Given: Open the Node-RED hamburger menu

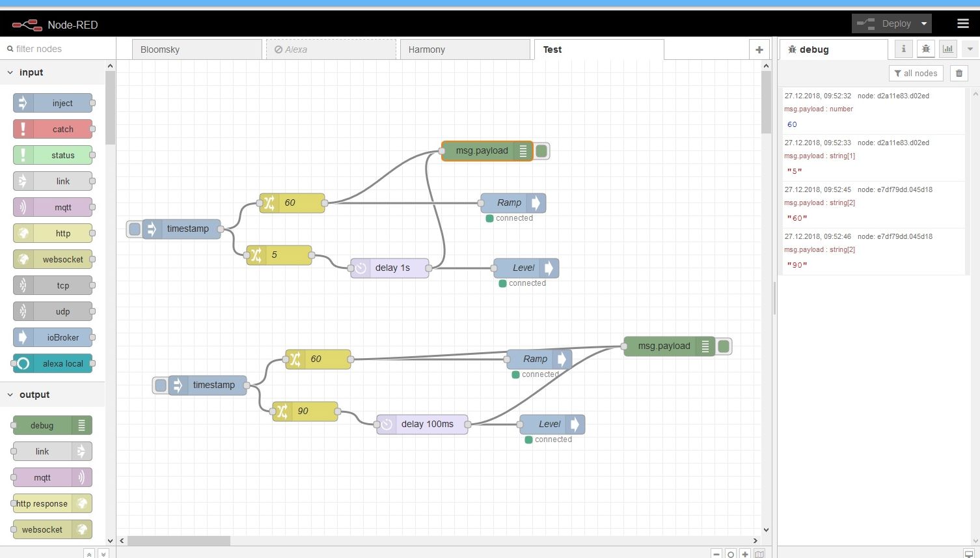Looking at the screenshot, I should point(963,23).
